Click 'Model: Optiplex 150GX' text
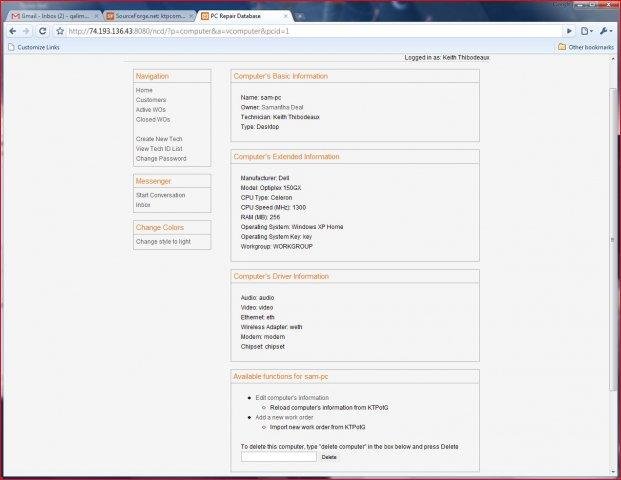This screenshot has width=621, height=480. coord(271,188)
